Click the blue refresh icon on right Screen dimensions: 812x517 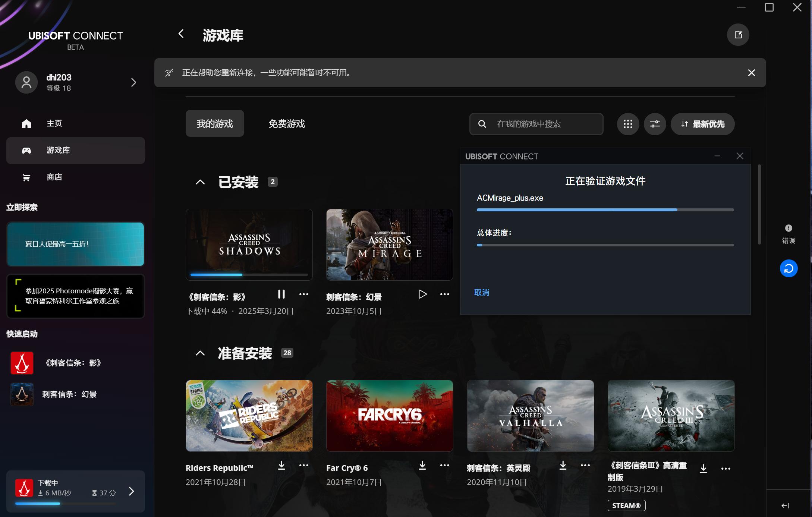coord(789,268)
